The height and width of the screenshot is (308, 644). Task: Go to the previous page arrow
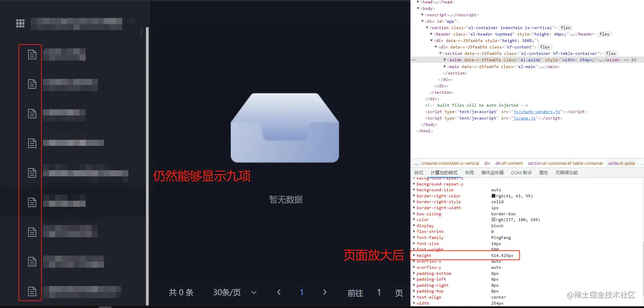[279, 292]
